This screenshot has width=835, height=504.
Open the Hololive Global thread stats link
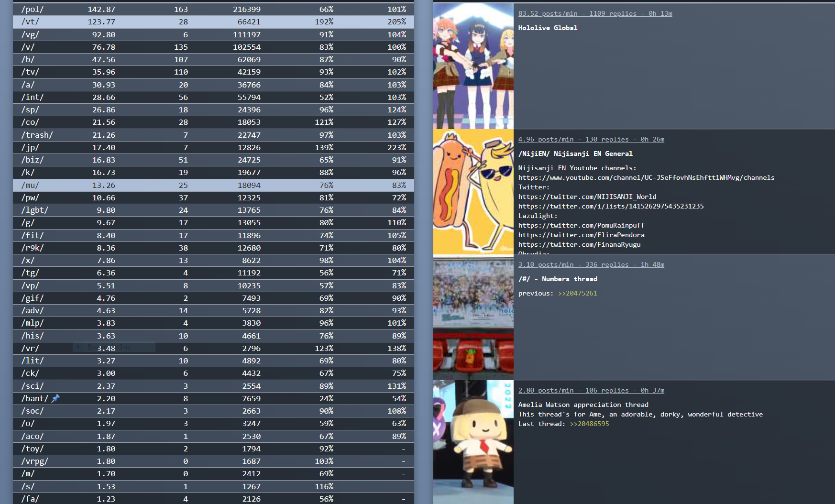[x=595, y=13]
